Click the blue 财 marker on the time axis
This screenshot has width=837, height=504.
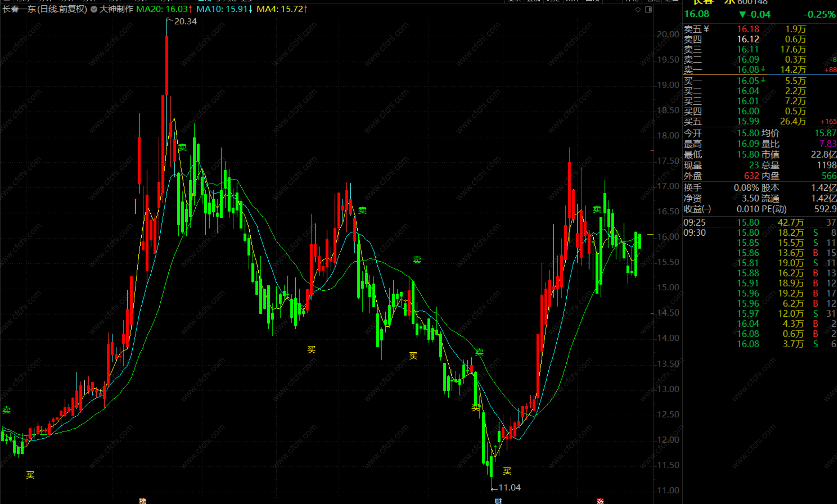[498, 501]
